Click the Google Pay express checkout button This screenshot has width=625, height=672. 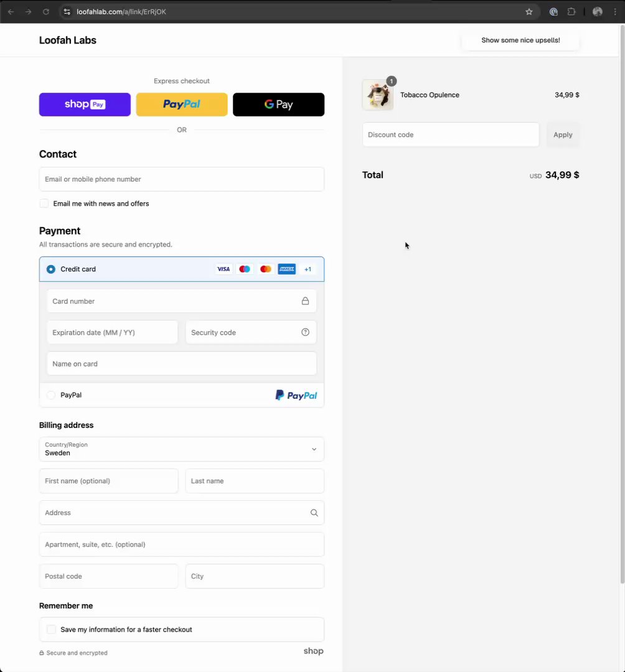tap(278, 105)
